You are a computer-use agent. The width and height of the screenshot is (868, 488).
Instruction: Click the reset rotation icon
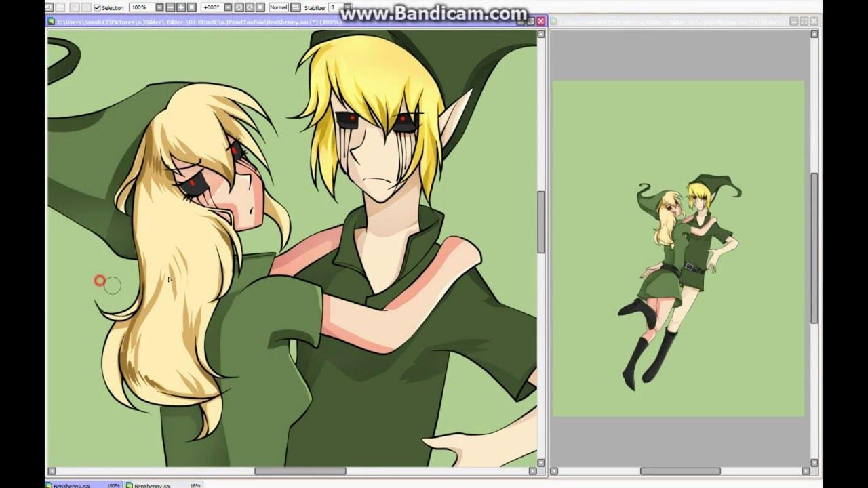pos(260,7)
